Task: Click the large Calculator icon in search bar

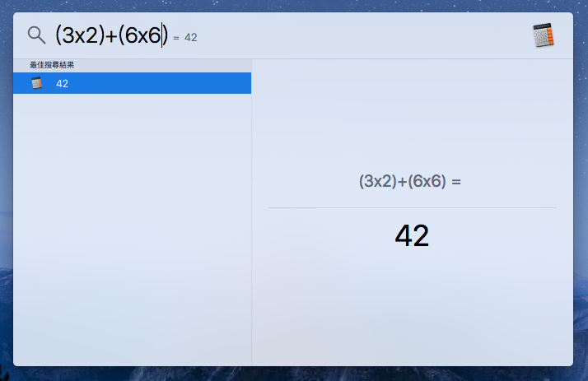Action: coord(543,35)
